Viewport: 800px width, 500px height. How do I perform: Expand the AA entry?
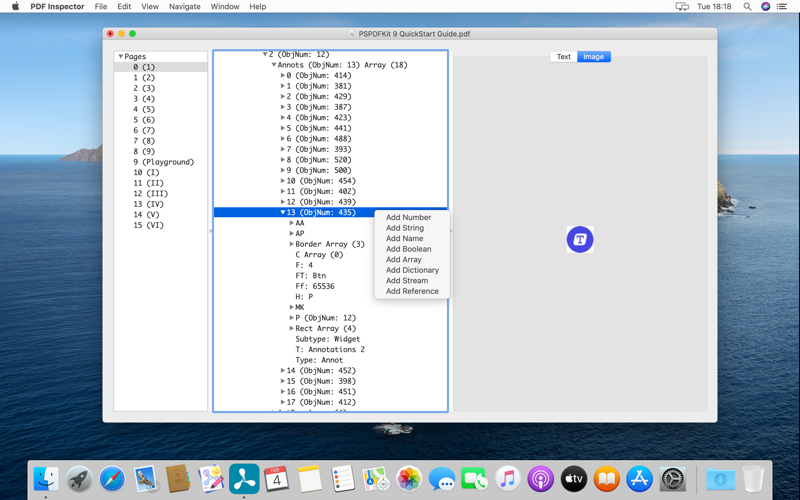(291, 223)
